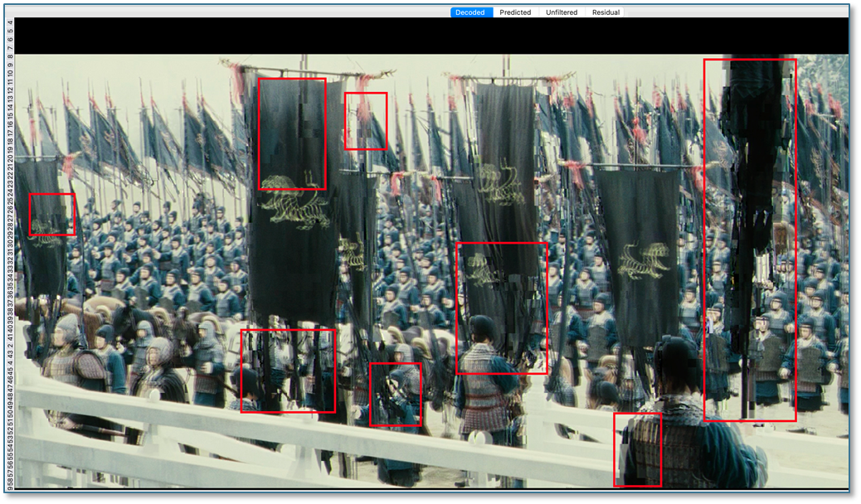861x504 pixels.
Task: Click red box on leftmost banner emblem
Action: (52, 215)
